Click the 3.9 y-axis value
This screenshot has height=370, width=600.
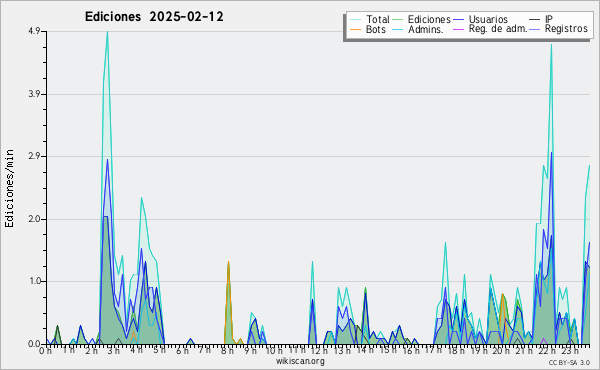(x=34, y=94)
